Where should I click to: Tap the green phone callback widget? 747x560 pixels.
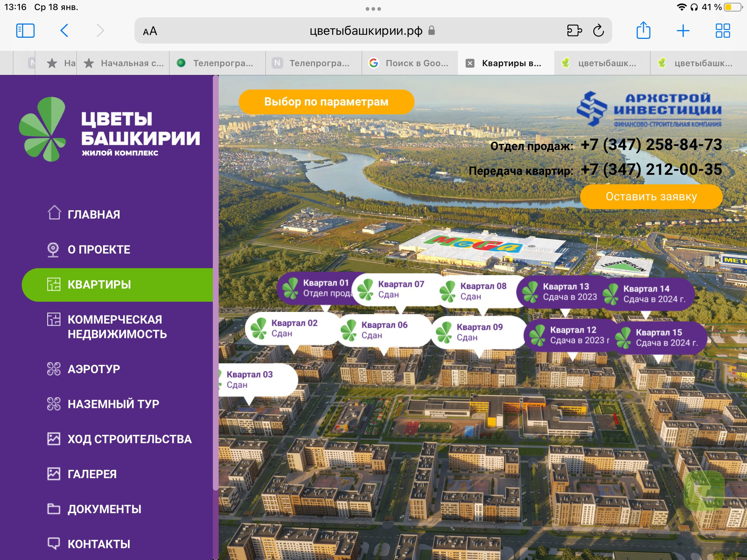704,490
